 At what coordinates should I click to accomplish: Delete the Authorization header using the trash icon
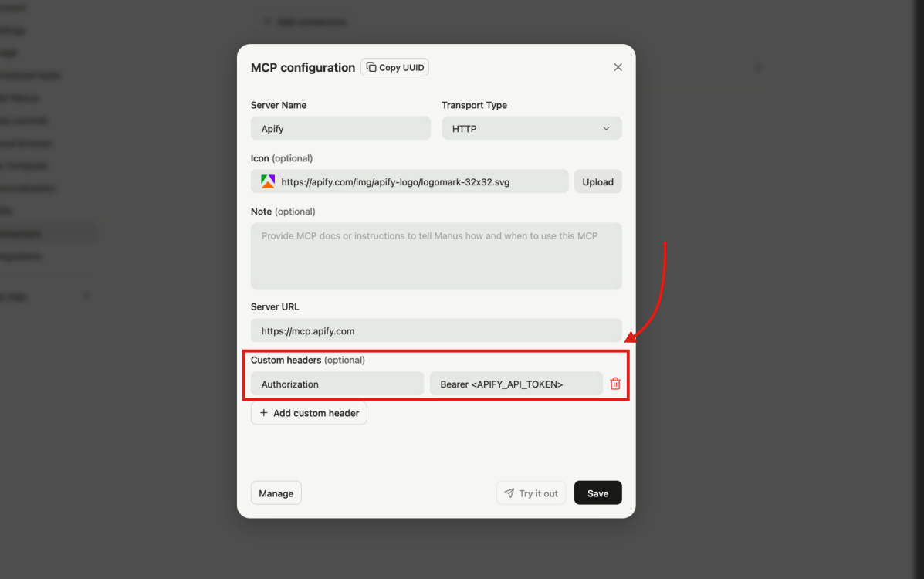click(615, 383)
